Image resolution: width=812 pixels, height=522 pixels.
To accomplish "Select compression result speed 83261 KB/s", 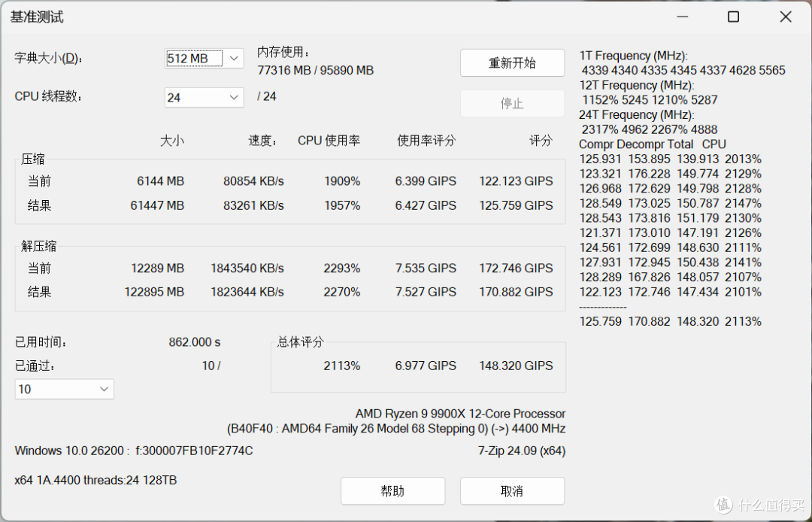I will point(254,205).
